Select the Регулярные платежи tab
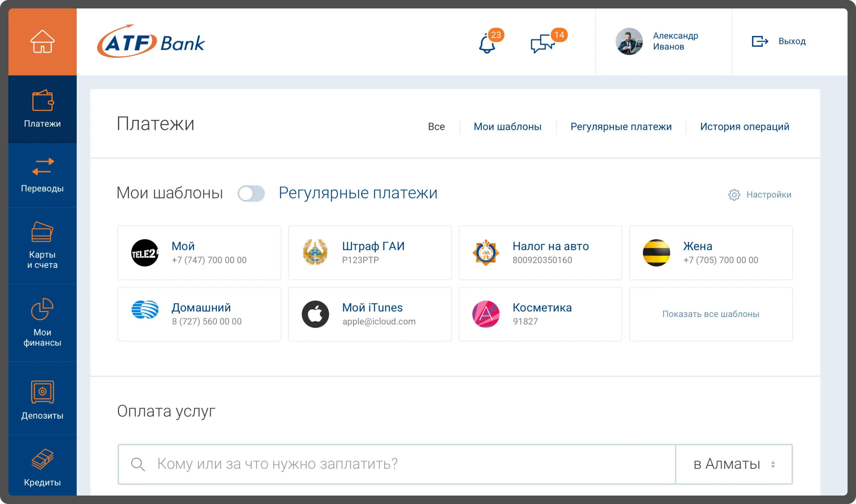 [x=621, y=127]
